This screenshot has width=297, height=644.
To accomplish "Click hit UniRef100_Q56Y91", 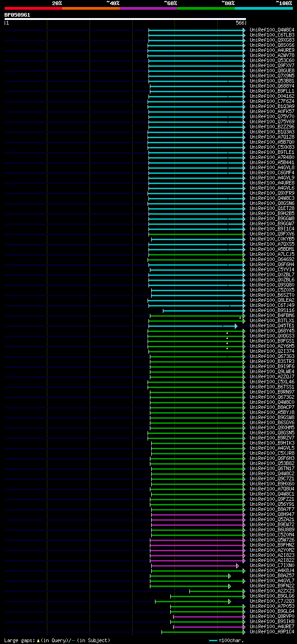I will point(272,504).
